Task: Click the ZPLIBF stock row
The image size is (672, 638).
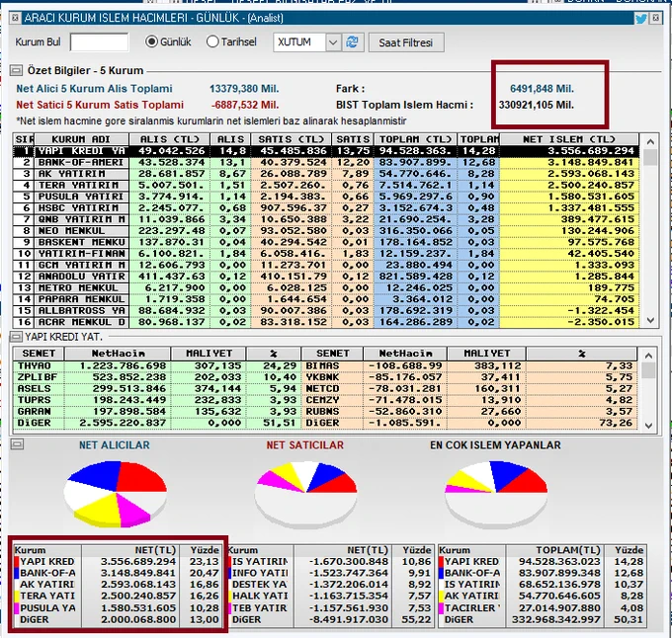Action: tap(157, 377)
